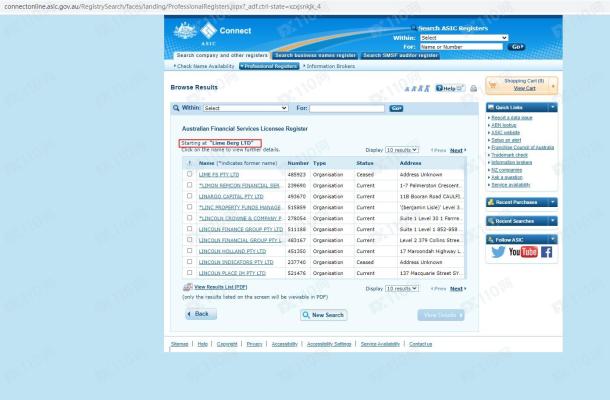Click the shopping cart icon
The image size is (610, 400).
point(493,85)
